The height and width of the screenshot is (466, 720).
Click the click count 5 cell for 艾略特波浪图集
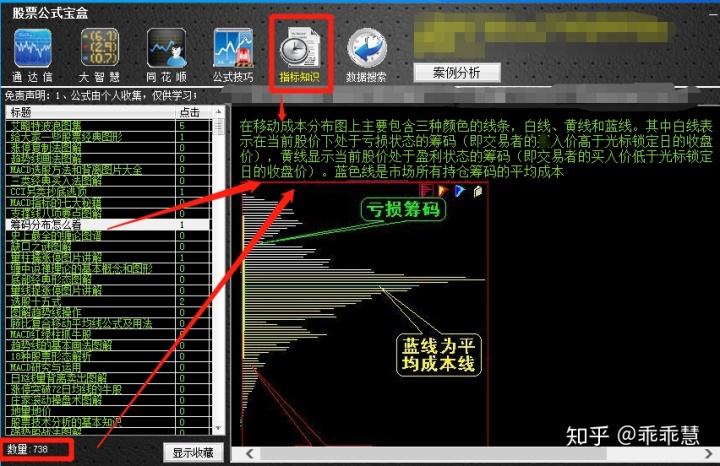click(x=193, y=125)
